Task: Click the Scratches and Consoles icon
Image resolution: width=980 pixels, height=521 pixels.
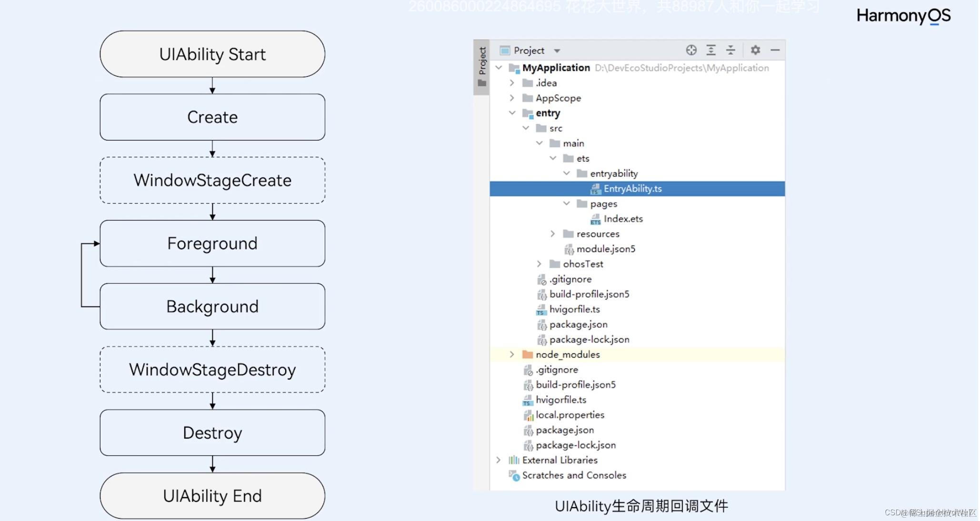Action: click(x=513, y=475)
